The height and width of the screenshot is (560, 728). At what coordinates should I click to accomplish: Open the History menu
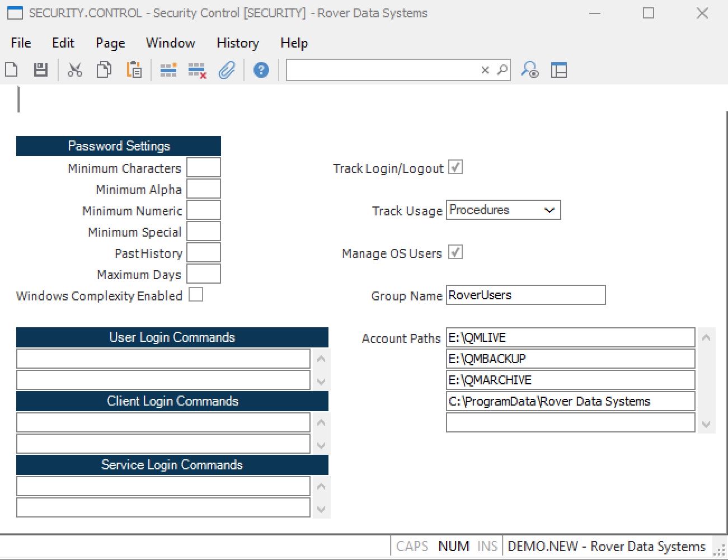pos(237,43)
